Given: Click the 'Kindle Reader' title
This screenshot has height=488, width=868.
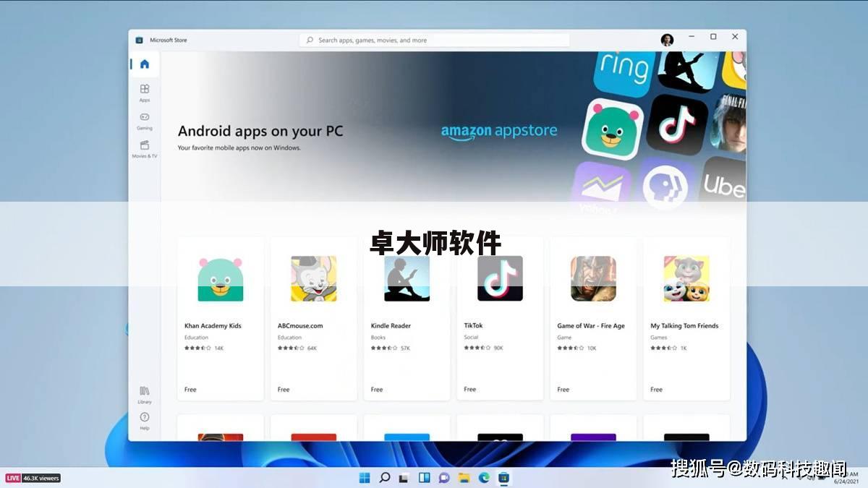Looking at the screenshot, I should [391, 326].
